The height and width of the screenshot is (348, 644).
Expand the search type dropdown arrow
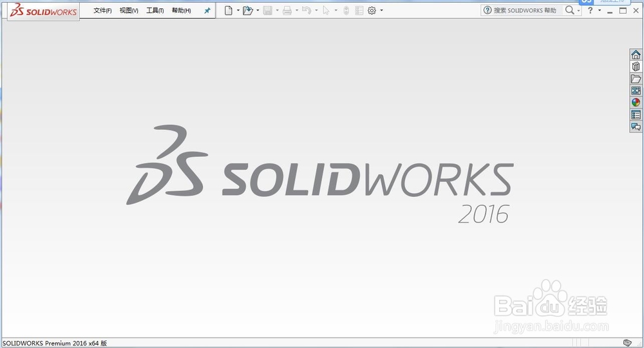[x=579, y=11]
